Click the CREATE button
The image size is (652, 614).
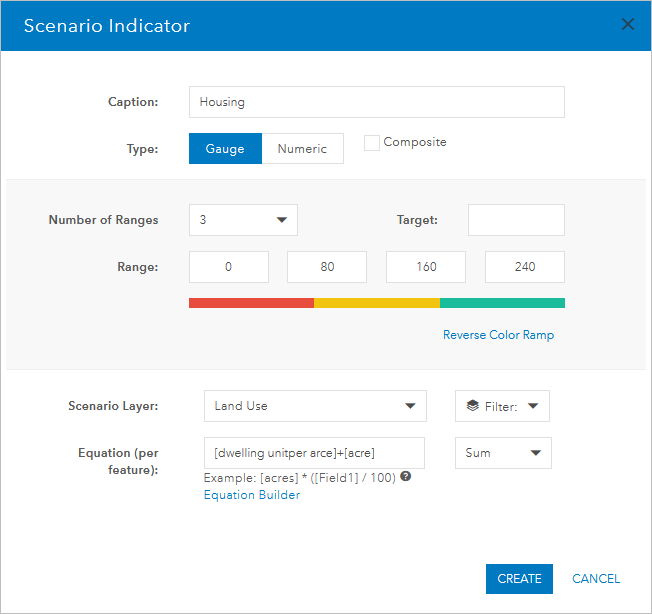(519, 579)
